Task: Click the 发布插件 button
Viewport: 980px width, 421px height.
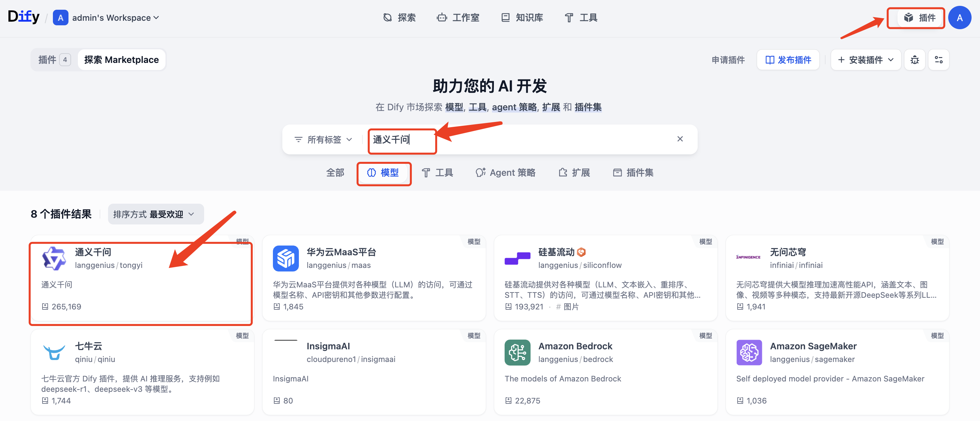Action: pyautogui.click(x=788, y=60)
